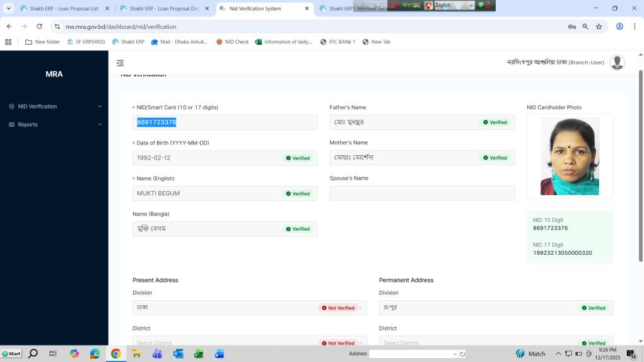
Task: Switch to Shakti ERP Loan Proposal Details tab
Action: (165, 9)
